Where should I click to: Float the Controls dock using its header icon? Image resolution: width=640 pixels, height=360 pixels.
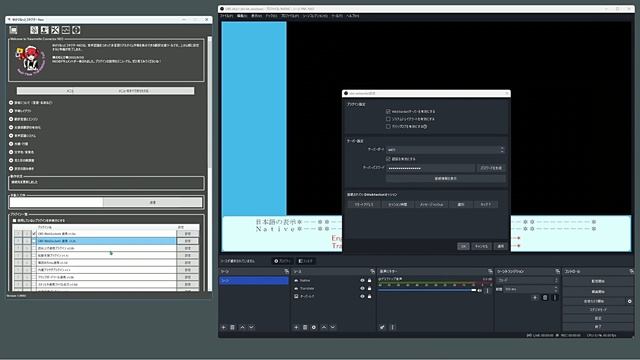pos(631,271)
